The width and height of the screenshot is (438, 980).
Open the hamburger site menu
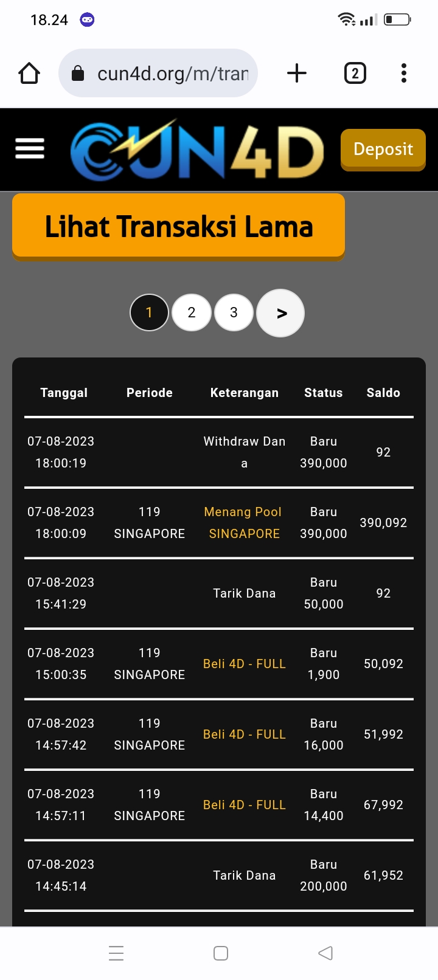30,148
